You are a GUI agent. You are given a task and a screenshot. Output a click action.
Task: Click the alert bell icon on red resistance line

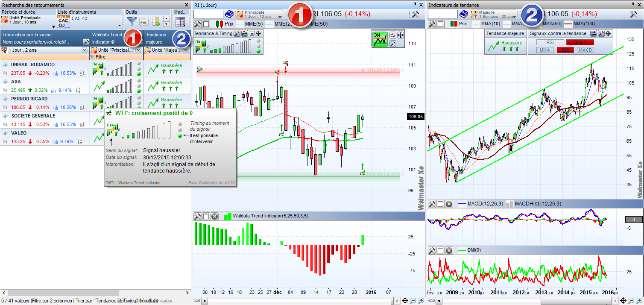click(199, 69)
